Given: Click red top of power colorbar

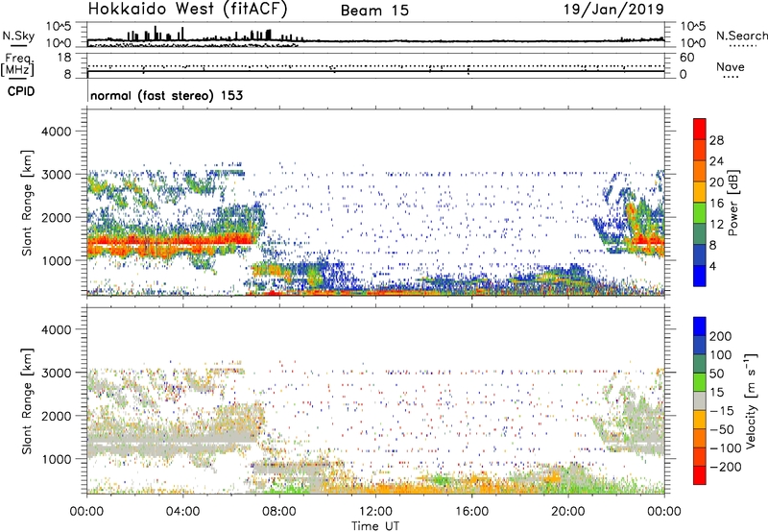Looking at the screenshot, I should [700, 129].
